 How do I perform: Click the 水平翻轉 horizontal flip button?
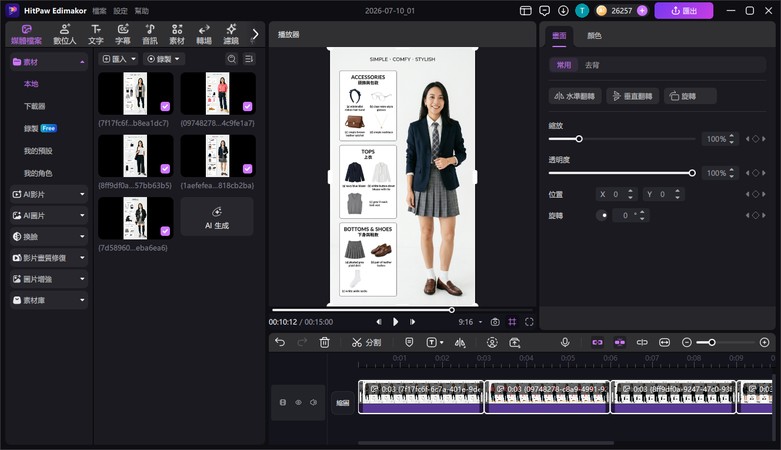[x=575, y=96]
